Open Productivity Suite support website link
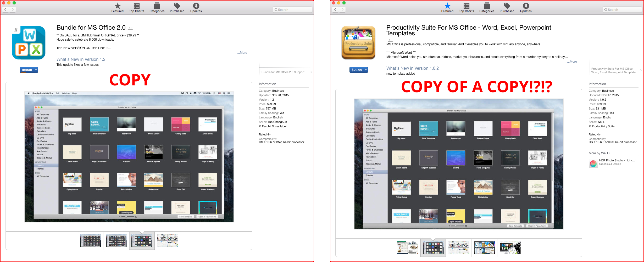The height and width of the screenshot is (262, 644). (x=614, y=70)
